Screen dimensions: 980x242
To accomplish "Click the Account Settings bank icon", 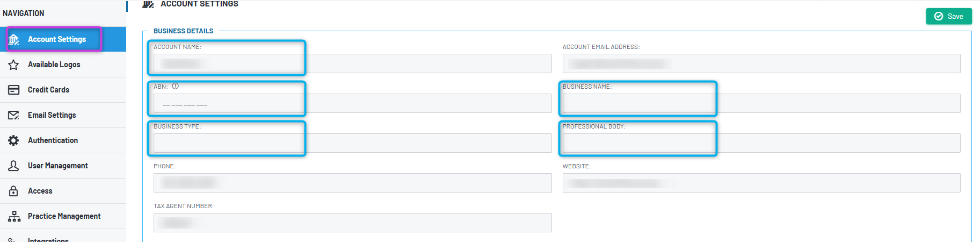I will [x=14, y=39].
